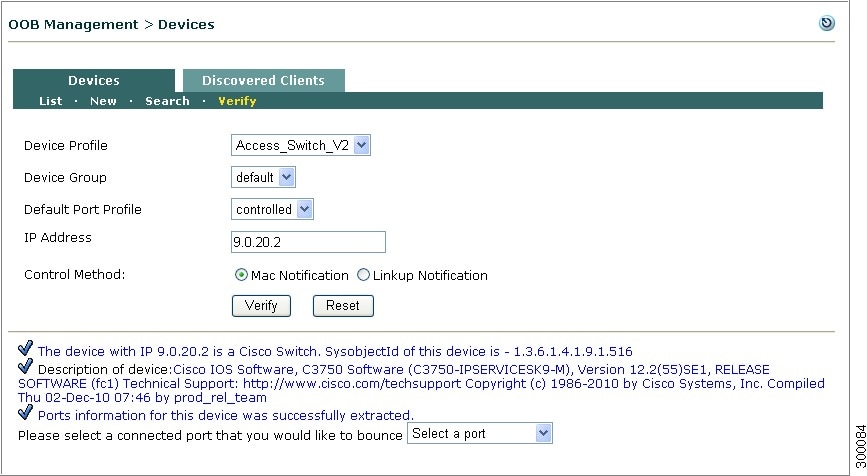Click the Device Group label

coord(65,177)
